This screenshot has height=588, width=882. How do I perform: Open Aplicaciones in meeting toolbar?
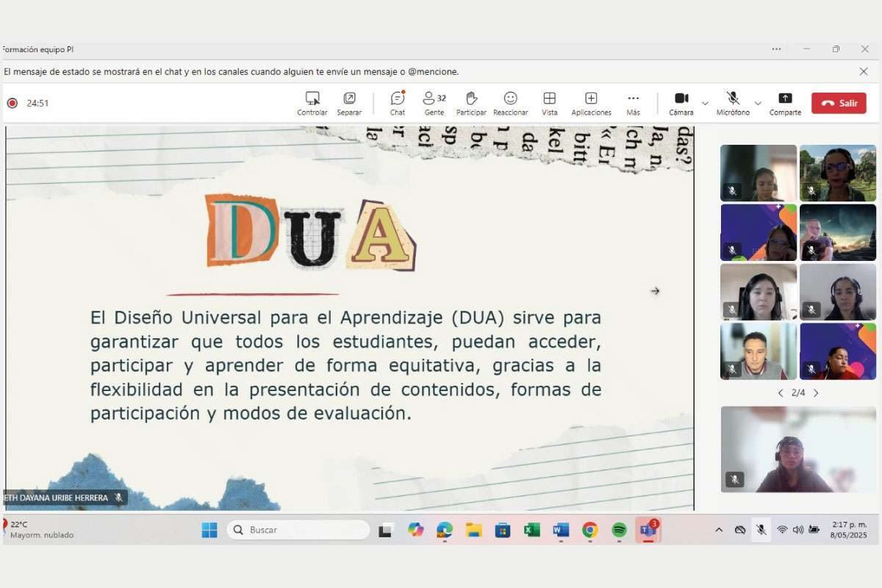[x=591, y=103]
